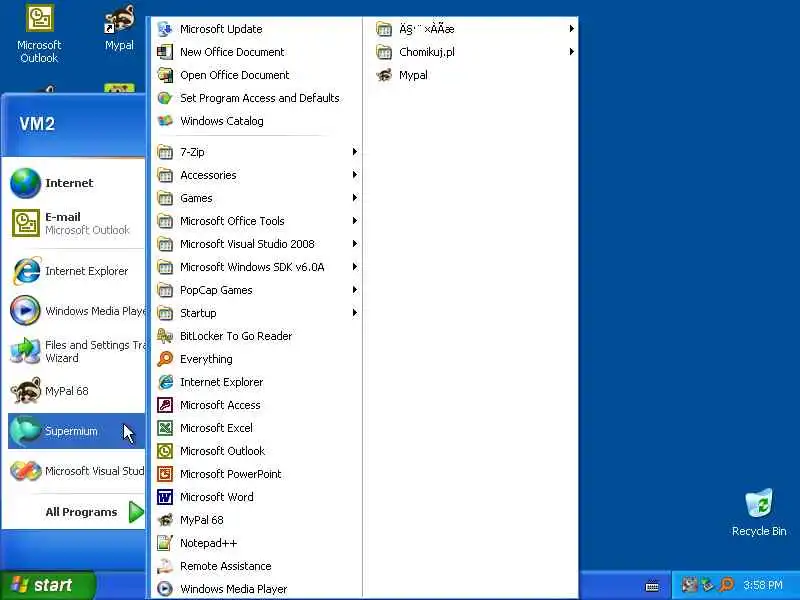800x600 pixels.
Task: Click the BitLocker To Go Reader icon
Action: (165, 336)
